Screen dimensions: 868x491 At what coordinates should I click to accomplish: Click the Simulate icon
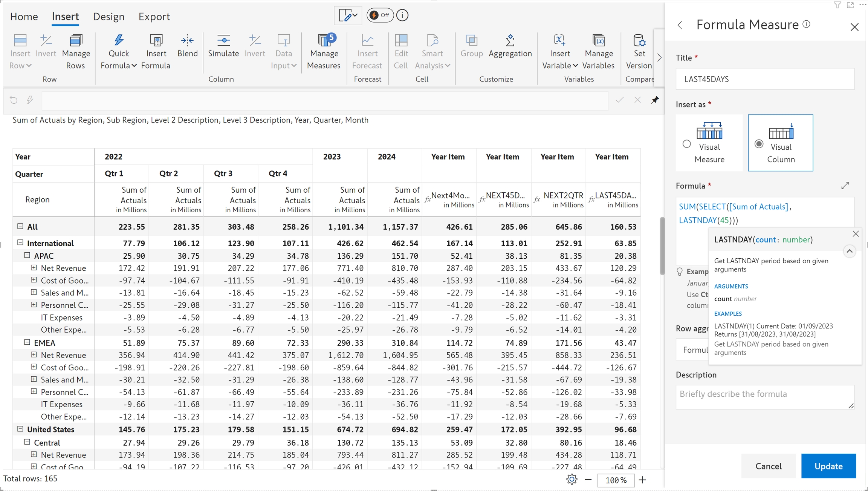coord(223,41)
